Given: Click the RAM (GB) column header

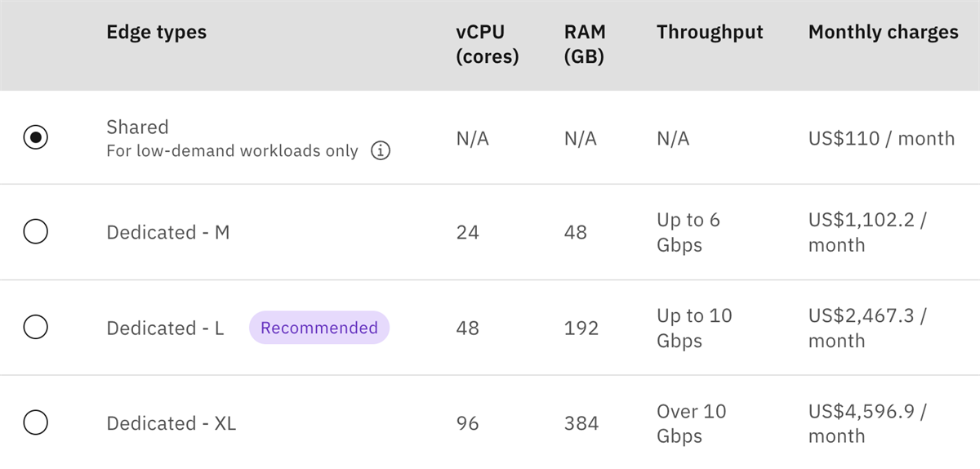Looking at the screenshot, I should [585, 45].
